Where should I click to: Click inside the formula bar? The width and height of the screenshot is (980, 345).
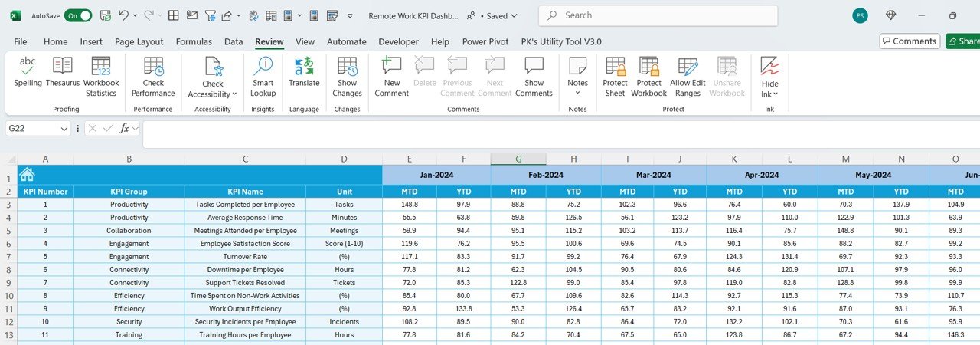click(x=561, y=134)
